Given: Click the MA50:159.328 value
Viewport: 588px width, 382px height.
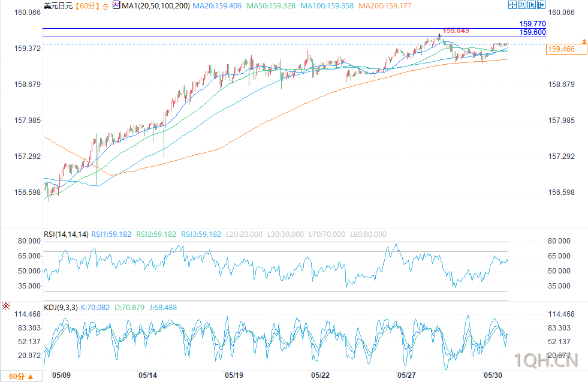Looking at the screenshot, I should click(271, 6).
